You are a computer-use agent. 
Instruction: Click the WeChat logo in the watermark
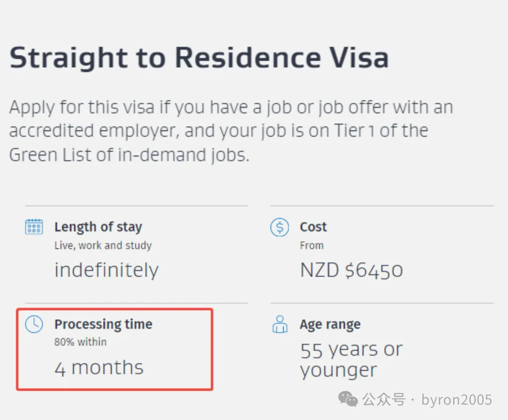pyautogui.click(x=348, y=400)
